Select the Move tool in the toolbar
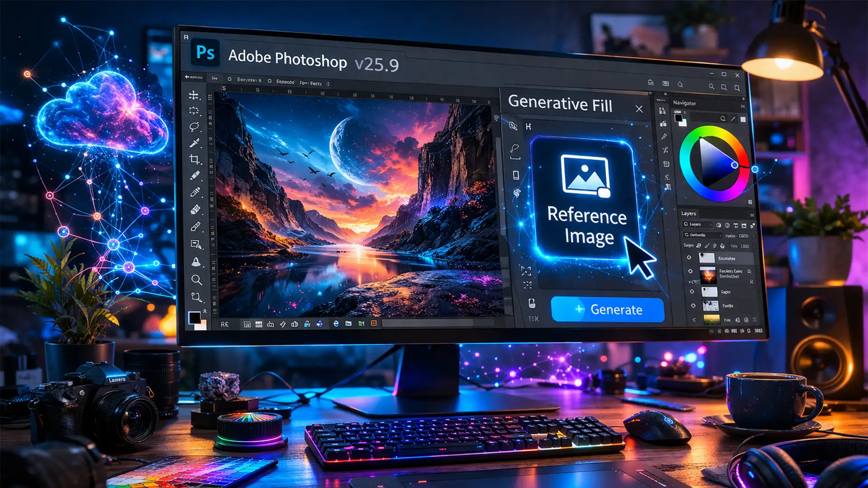Viewport: 868px width, 488px height. pos(193,96)
